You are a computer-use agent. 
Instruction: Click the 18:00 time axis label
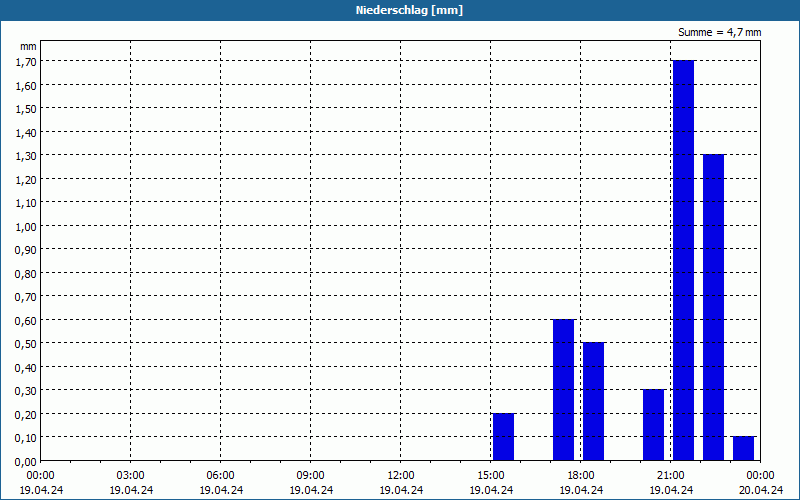(581, 476)
